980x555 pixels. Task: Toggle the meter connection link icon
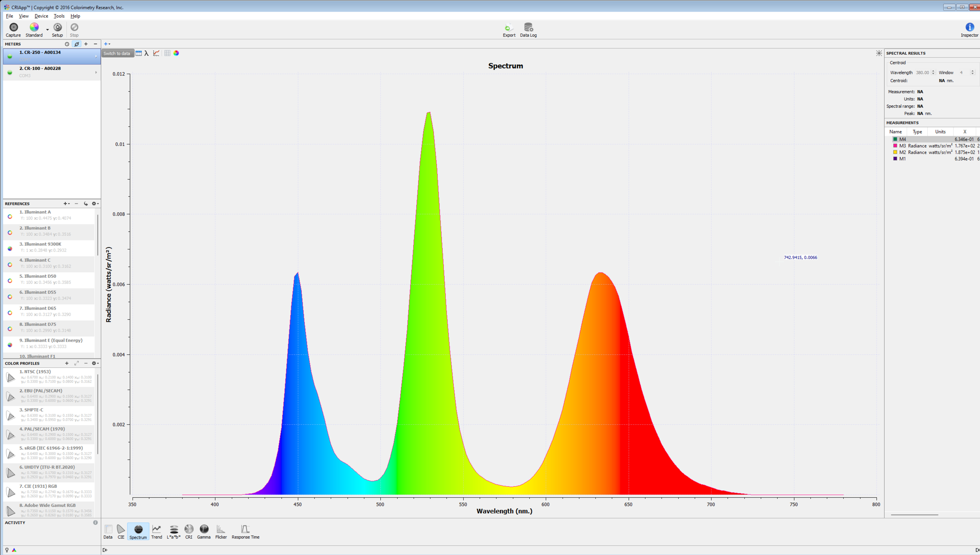click(x=77, y=44)
